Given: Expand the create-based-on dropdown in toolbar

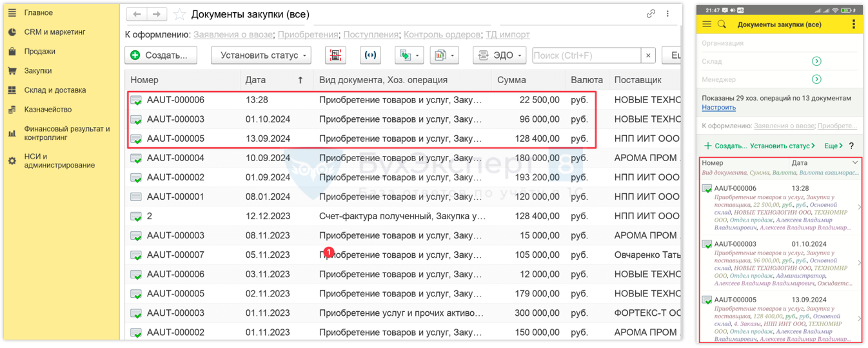Looking at the screenshot, I should (409, 55).
